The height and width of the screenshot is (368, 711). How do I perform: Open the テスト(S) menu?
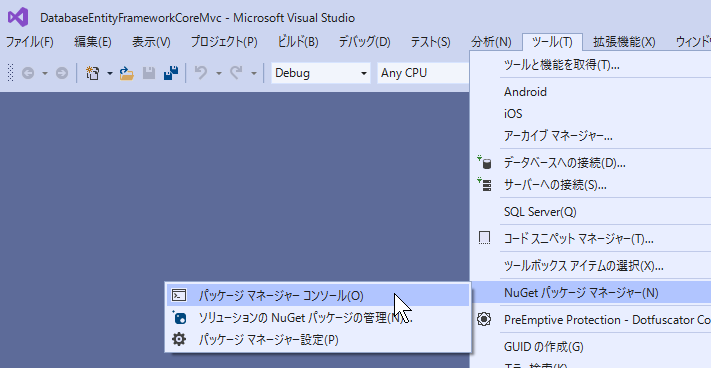[430, 42]
